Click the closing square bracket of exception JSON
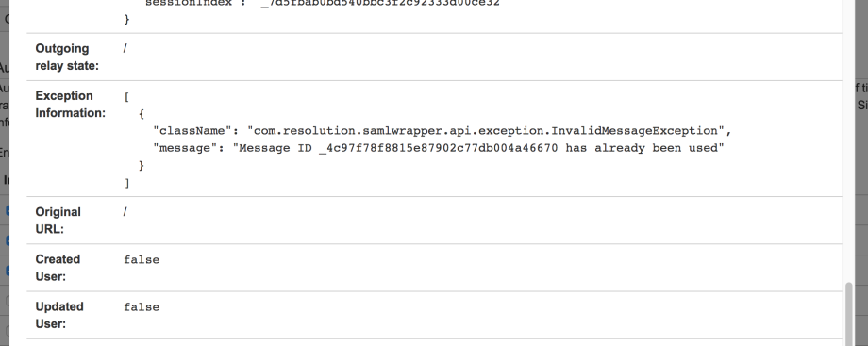The height and width of the screenshot is (346, 868). pyautogui.click(x=126, y=183)
